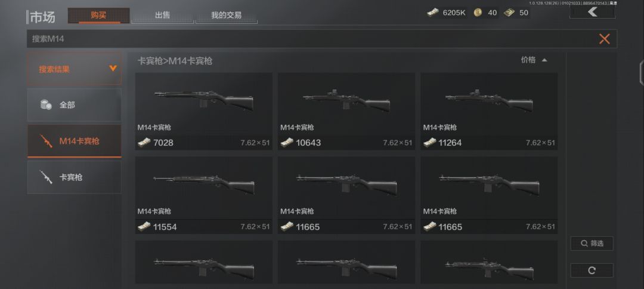Open the M14 listing priced 7028

204,112
